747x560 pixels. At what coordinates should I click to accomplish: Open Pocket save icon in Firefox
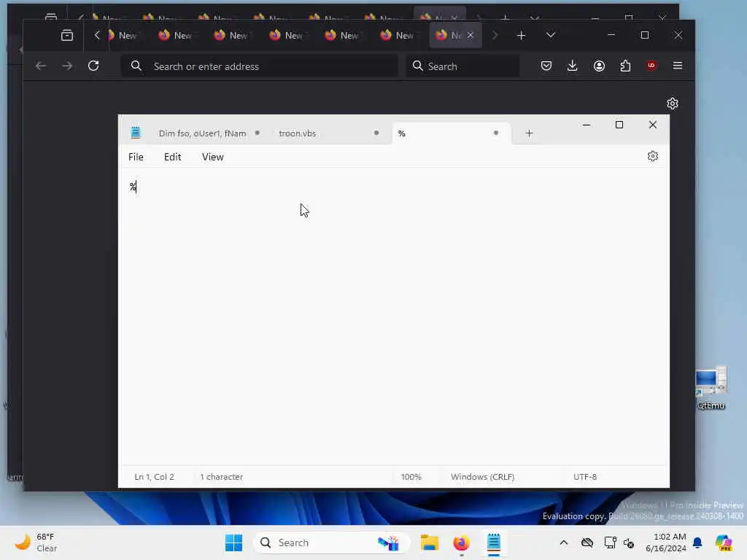[x=546, y=66]
